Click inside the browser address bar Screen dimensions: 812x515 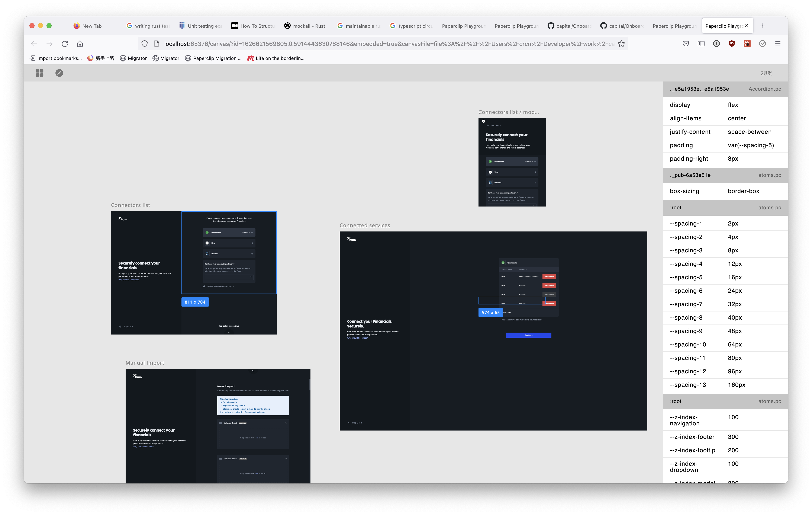[371, 44]
